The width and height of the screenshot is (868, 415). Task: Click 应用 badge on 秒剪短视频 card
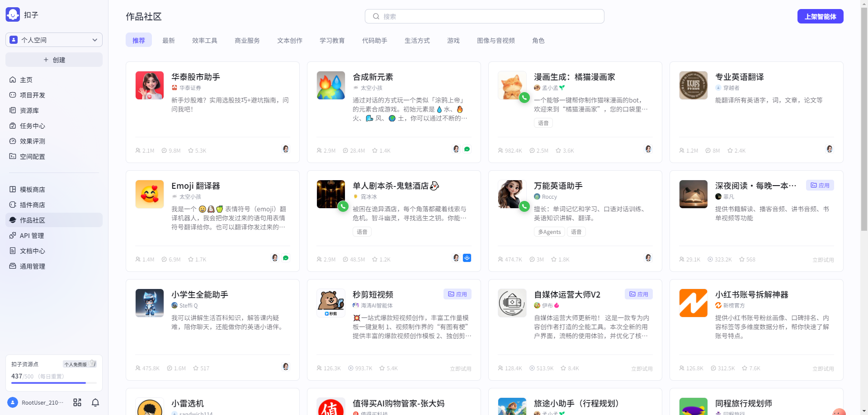click(x=458, y=294)
